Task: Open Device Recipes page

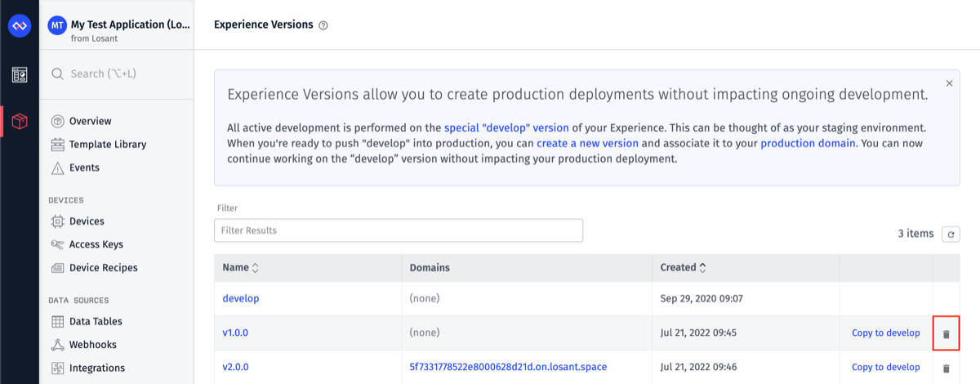Action: (104, 268)
